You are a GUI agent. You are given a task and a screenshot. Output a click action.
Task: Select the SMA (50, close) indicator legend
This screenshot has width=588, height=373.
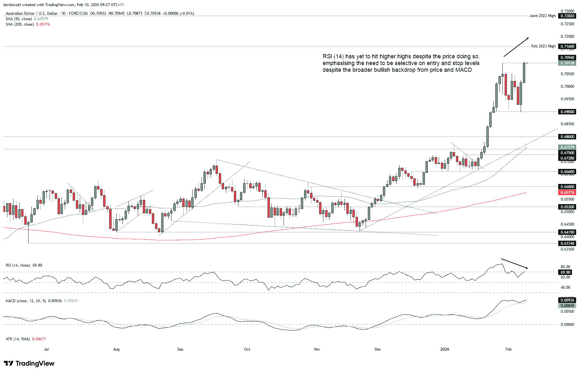(27, 19)
